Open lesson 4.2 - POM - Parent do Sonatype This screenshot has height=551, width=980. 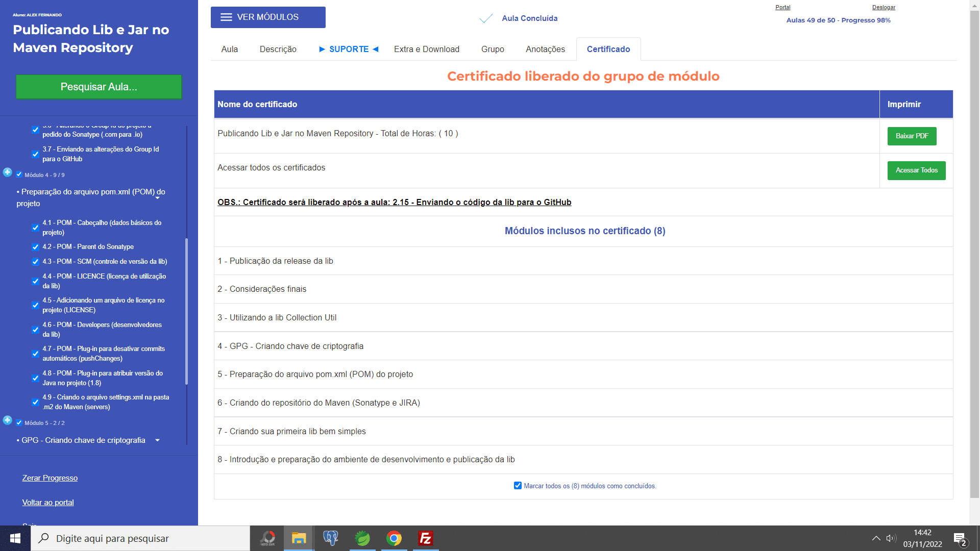[x=88, y=247]
